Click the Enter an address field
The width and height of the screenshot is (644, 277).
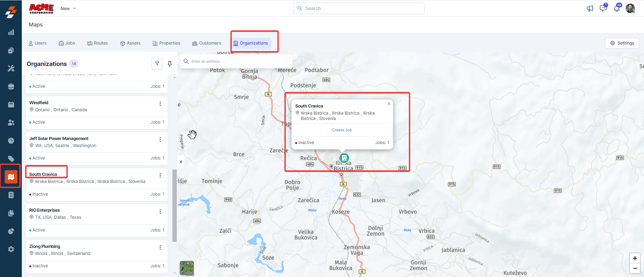coord(238,61)
